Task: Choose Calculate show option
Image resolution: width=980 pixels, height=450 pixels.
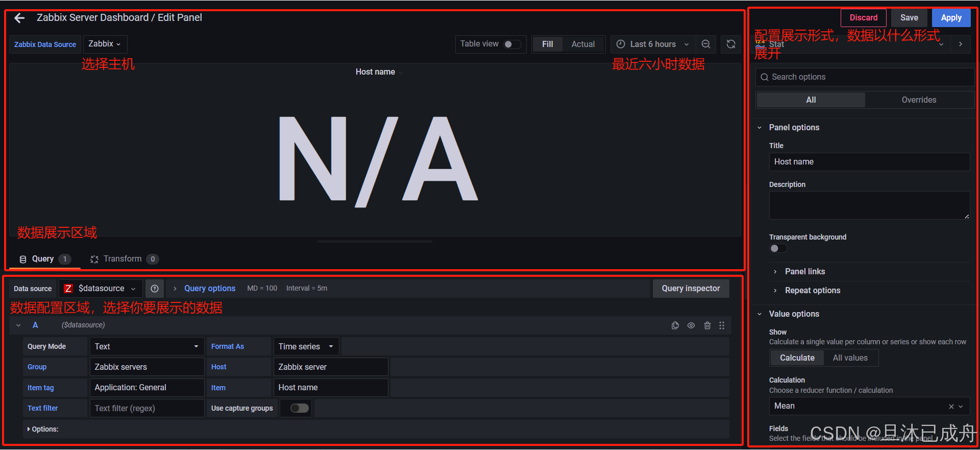Action: tap(797, 358)
